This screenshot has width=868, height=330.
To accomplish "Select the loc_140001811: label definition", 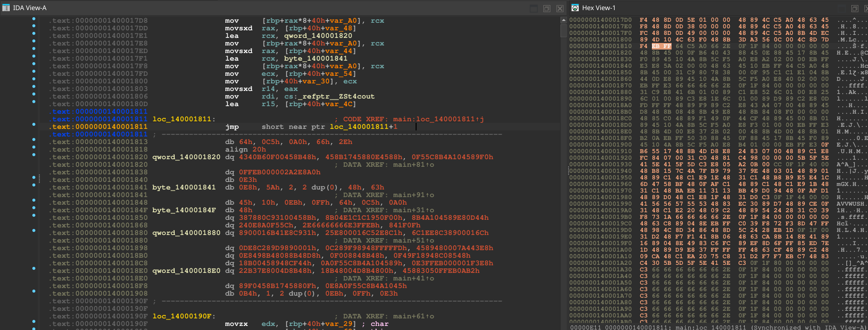I will (184, 119).
